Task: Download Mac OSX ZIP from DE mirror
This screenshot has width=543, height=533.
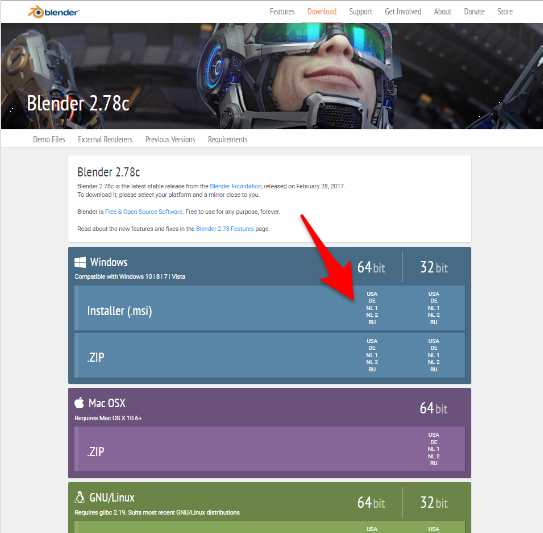Action: tap(434, 442)
